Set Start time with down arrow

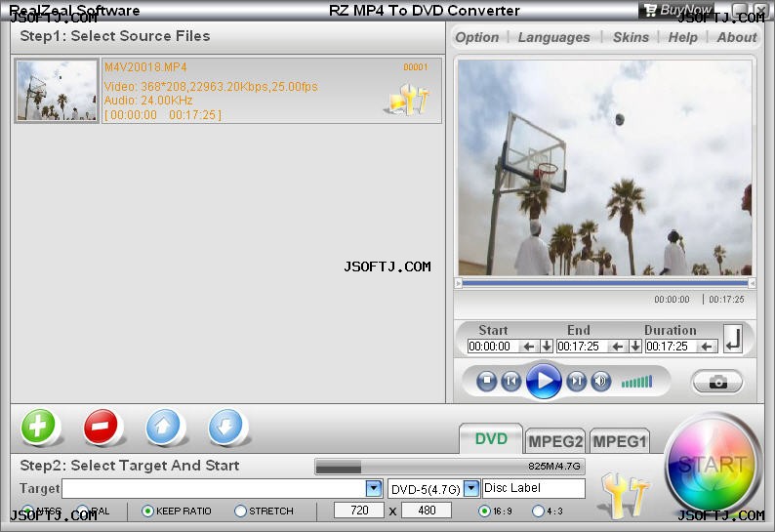(x=547, y=347)
